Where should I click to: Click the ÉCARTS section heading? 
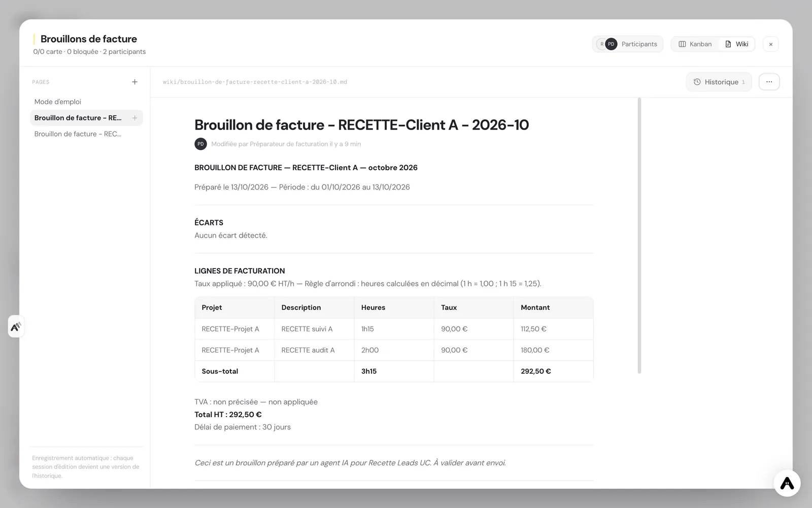pos(209,223)
